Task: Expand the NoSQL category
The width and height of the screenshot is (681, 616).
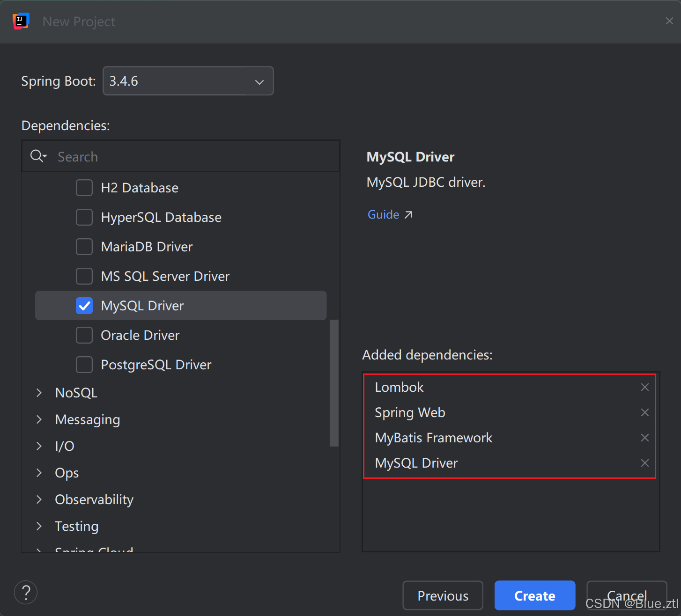Action: pyautogui.click(x=39, y=393)
